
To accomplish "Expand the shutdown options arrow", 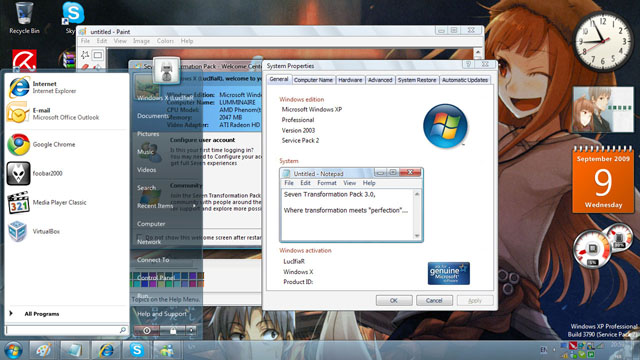I will 191,331.
